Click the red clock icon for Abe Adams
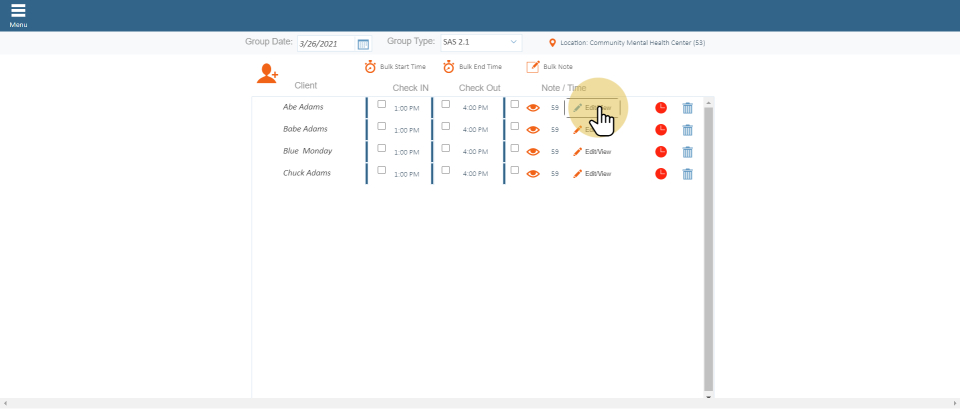This screenshot has height=410, width=960. 661,108
